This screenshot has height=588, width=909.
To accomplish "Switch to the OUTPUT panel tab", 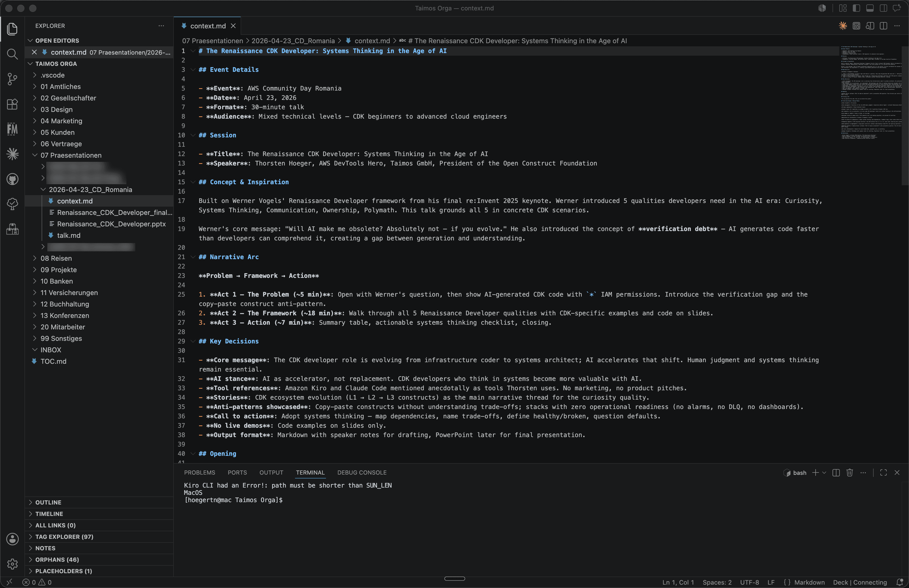I will 271,473.
